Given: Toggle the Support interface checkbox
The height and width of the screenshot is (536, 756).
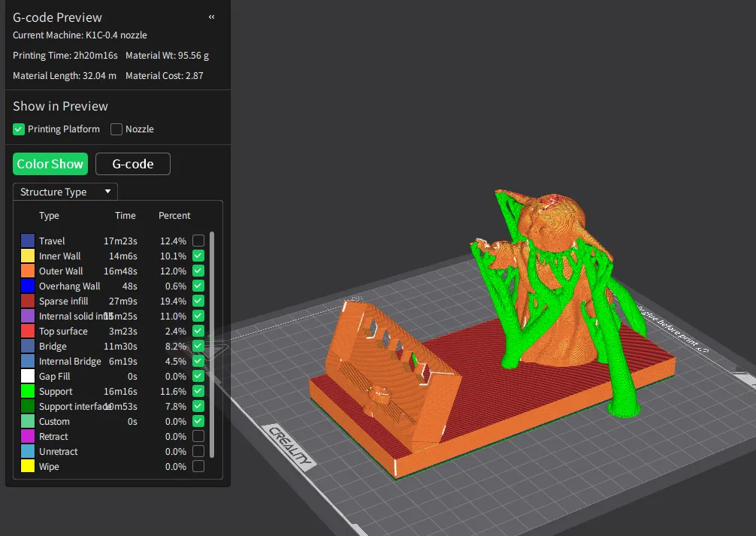Looking at the screenshot, I should 198,406.
